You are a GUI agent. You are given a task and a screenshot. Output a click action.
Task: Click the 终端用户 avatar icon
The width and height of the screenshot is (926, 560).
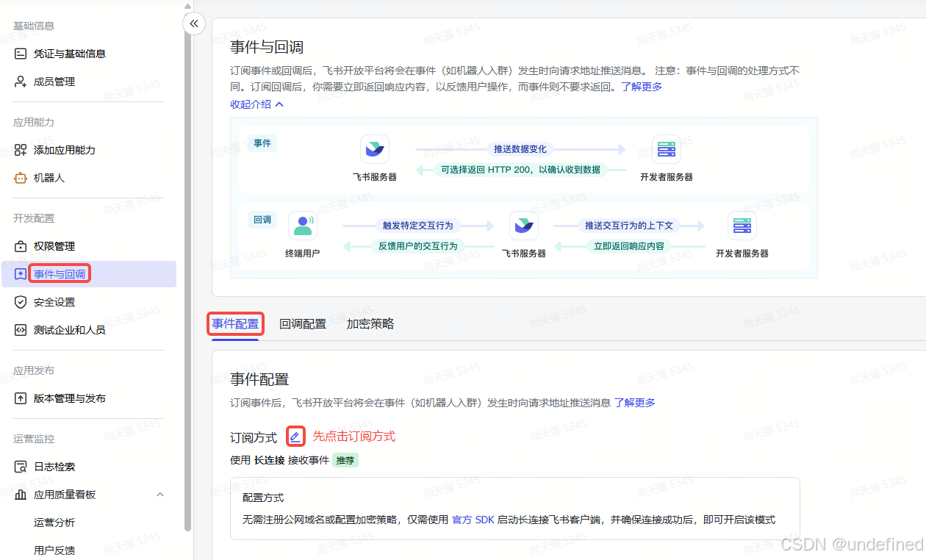[x=303, y=226]
